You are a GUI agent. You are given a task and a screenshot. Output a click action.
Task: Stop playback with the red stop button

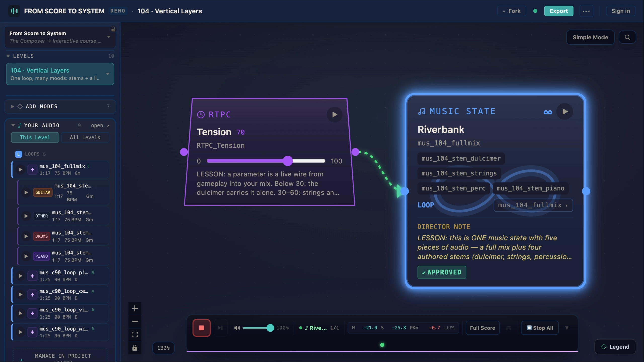[x=202, y=328]
